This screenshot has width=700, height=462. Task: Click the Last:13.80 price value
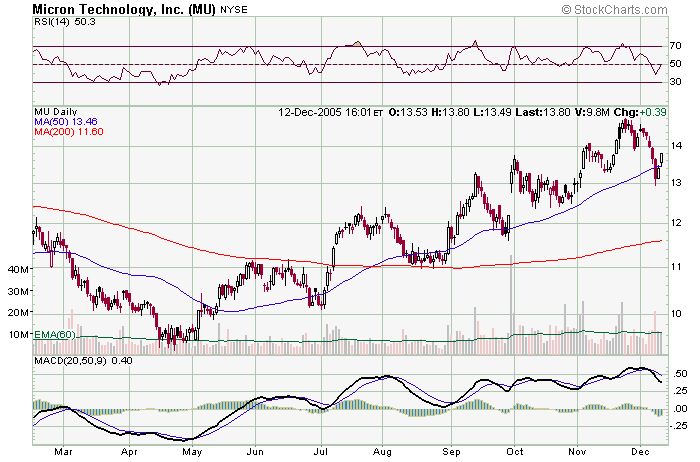(543, 112)
